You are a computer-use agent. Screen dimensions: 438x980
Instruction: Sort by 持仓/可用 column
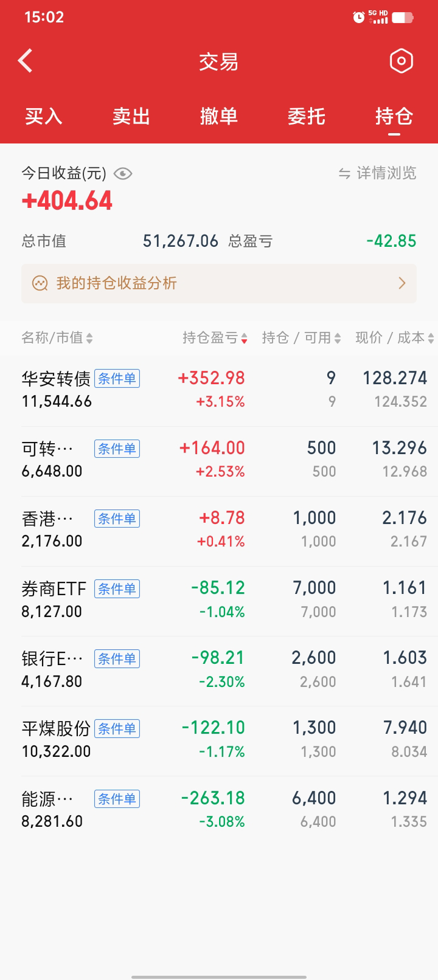click(x=301, y=338)
